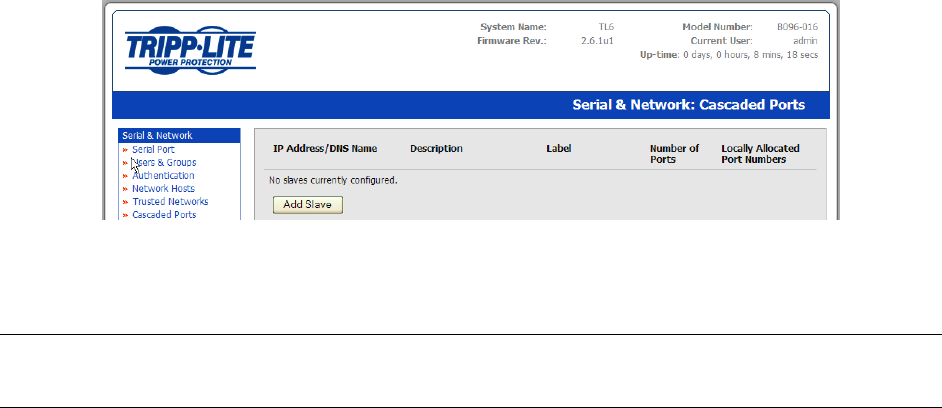Click the red arrow bullet beside Authentication
The height and width of the screenshot is (408, 942).
126,176
